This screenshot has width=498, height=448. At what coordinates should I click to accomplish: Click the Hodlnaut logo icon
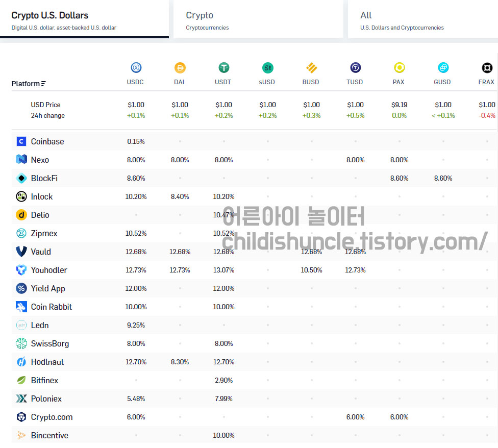pos(21,362)
